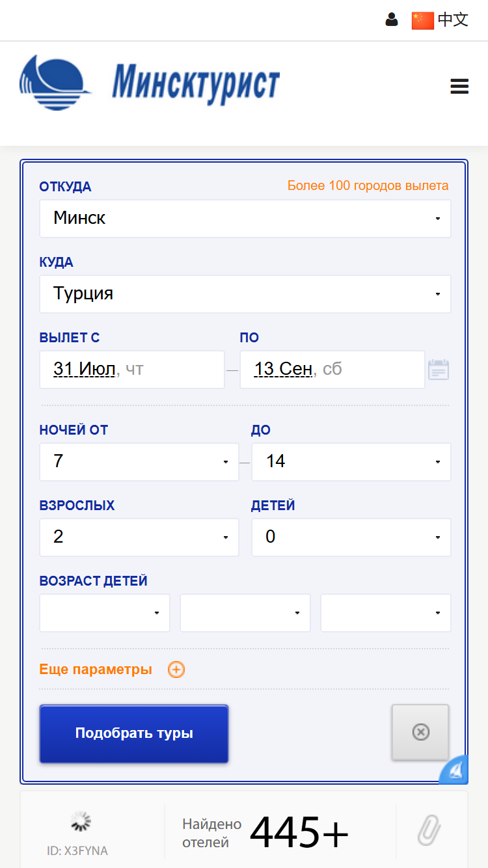This screenshot has width=488, height=868.
Task: Open the Взрослых dropdown
Action: click(139, 537)
